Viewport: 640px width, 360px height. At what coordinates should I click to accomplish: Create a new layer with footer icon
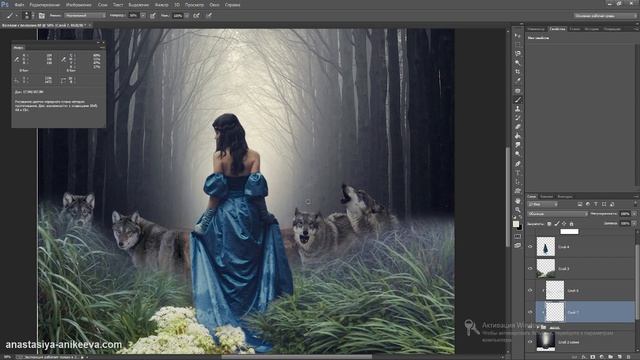(620, 357)
